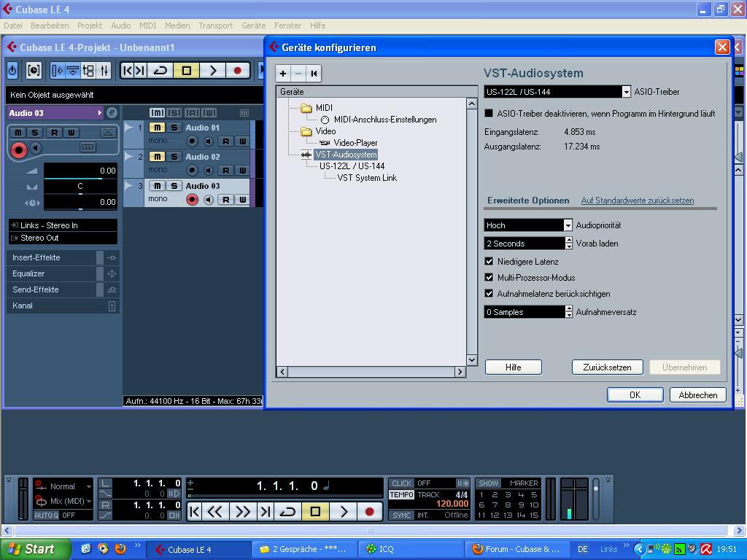Go to project start in transport panel
The height and width of the screenshot is (560, 747).
point(194,512)
